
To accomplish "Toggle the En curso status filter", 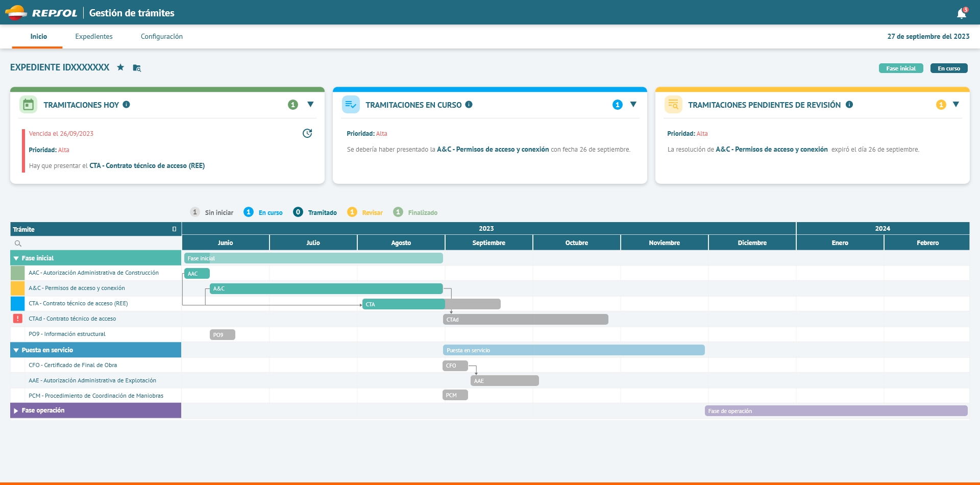I will point(263,212).
